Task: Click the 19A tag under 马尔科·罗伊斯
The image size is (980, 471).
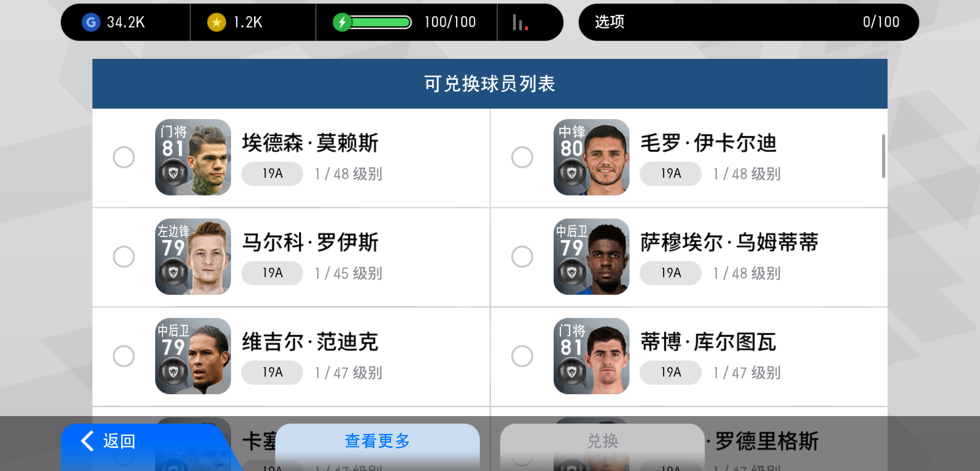Action: 272,273
